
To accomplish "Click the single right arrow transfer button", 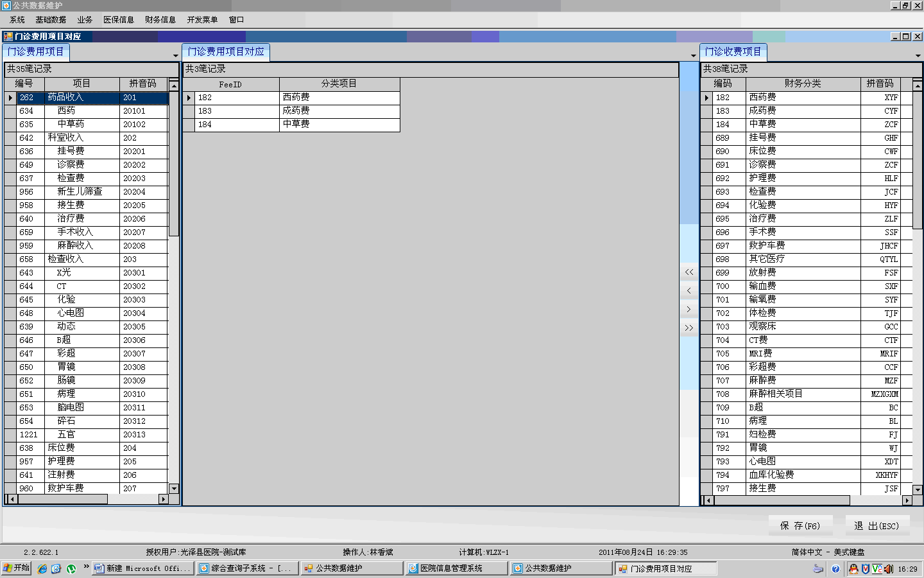I will point(689,310).
